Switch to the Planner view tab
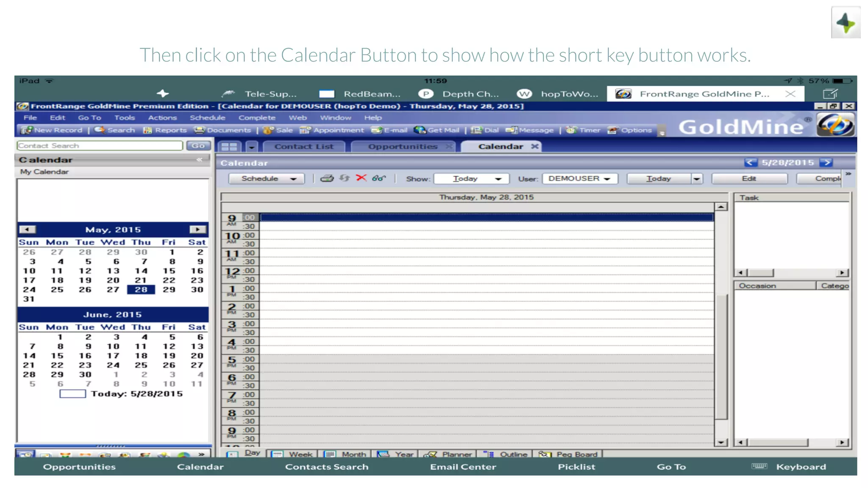Screen dimensions: 868x488 (448, 454)
